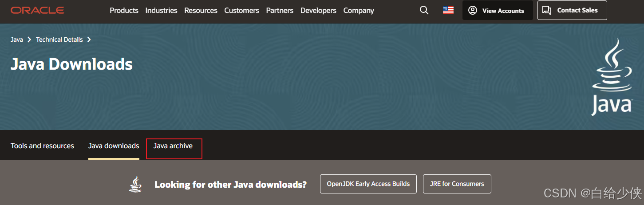Open OpenJDK Early Access Builds
644x205 pixels.
coord(368,184)
